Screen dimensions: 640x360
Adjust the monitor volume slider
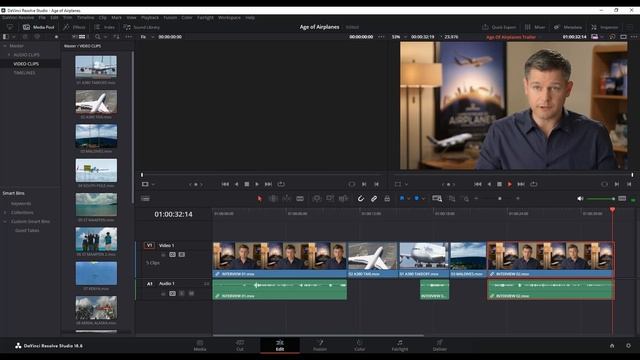pos(600,199)
